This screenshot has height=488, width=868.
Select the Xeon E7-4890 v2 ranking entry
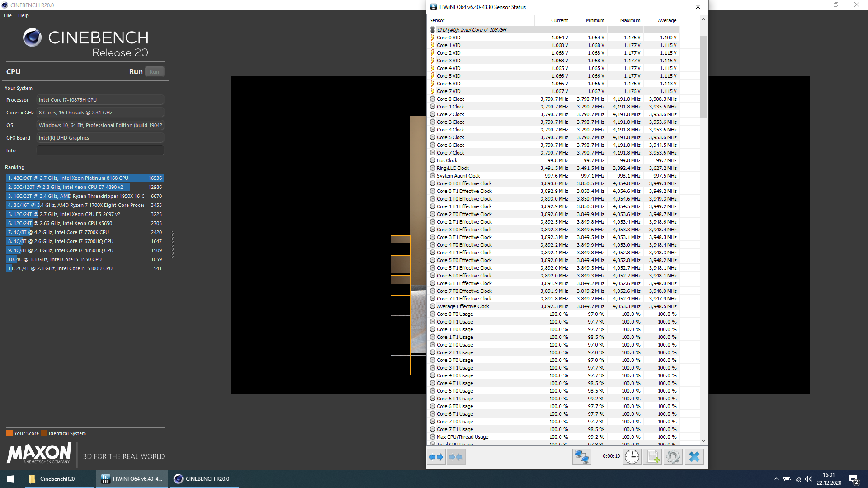(85, 187)
